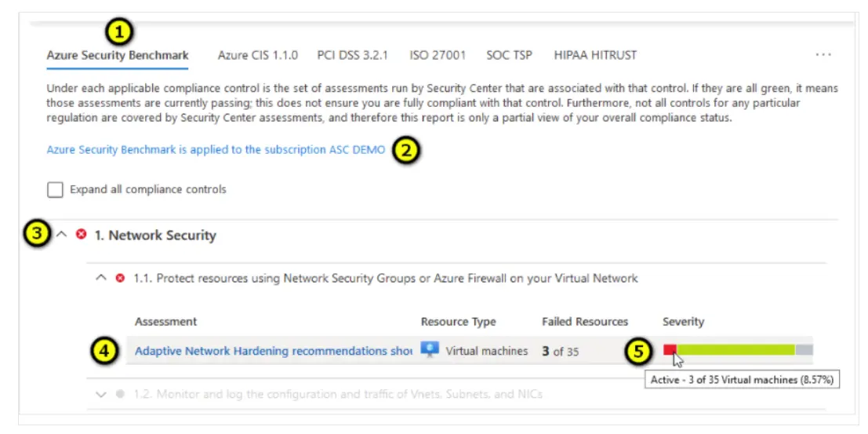Click the 'Virtual machines' resource type text
Image resolution: width=868 pixels, height=434 pixels.
pos(487,351)
